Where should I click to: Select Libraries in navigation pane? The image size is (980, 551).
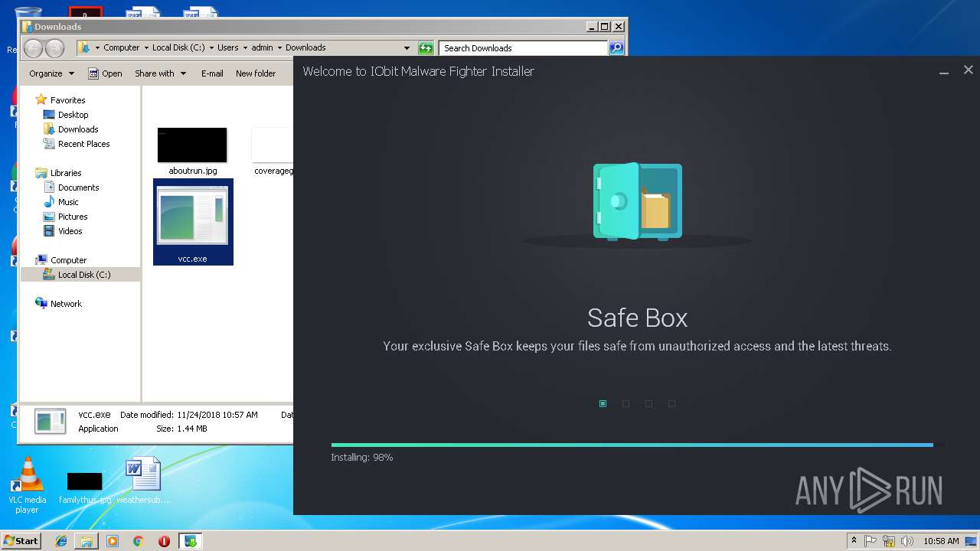(x=66, y=173)
